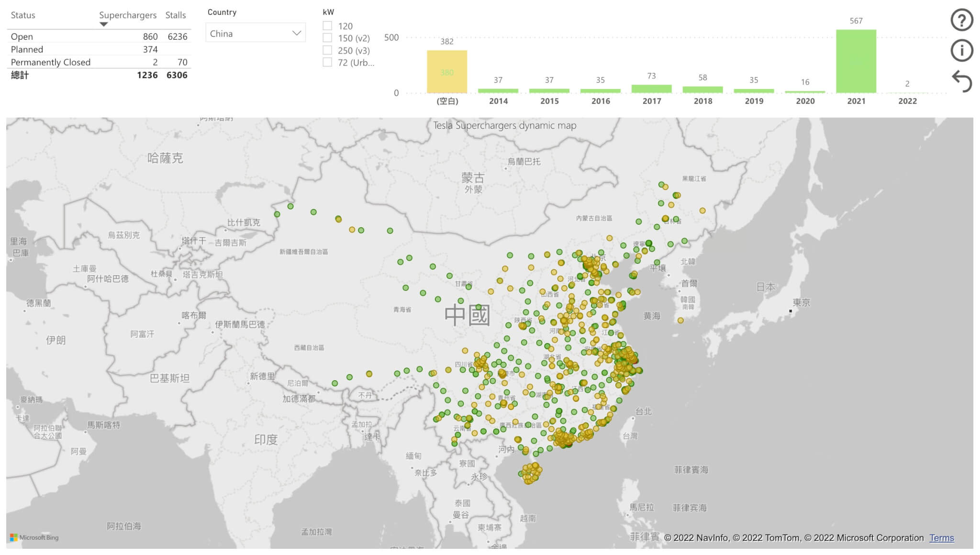Click the 中國 label on map
This screenshot has width=980, height=555.
(467, 315)
